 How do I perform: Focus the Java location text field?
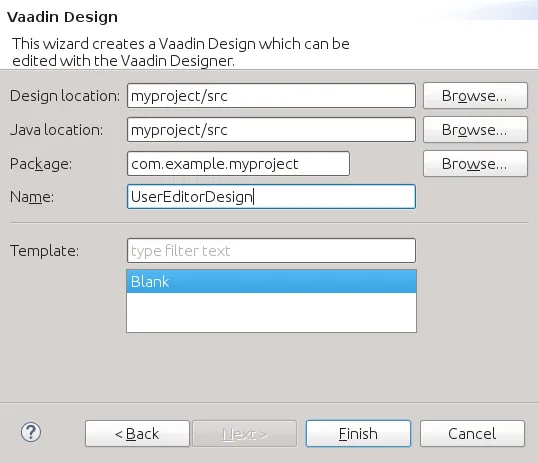tap(271, 130)
